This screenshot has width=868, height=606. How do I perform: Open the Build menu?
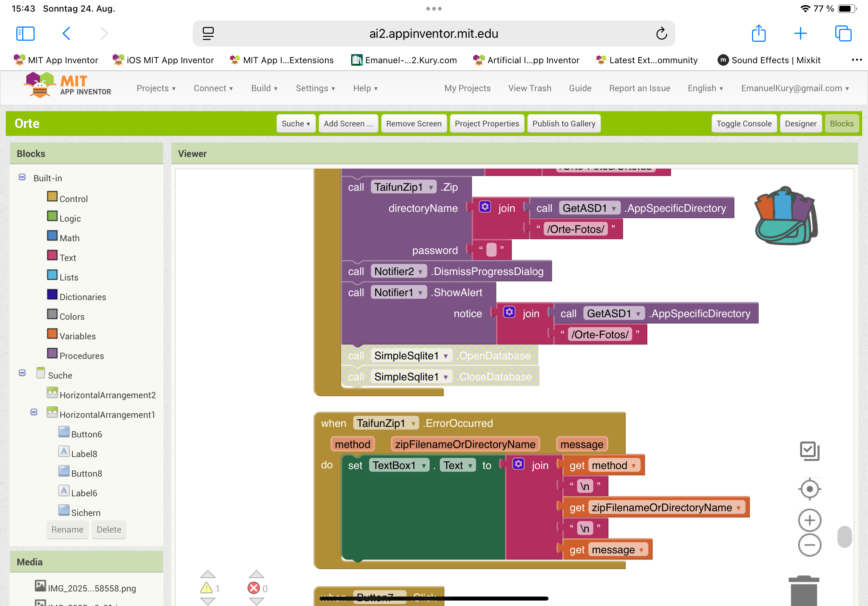coord(264,88)
